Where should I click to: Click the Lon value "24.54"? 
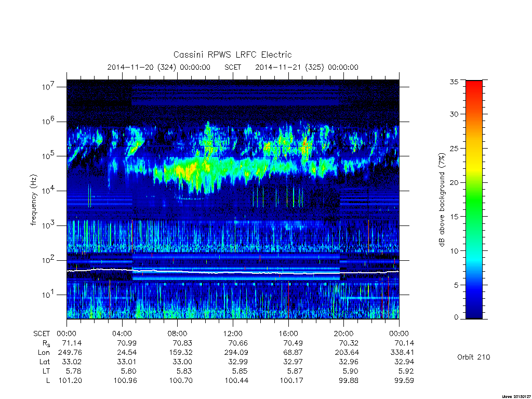pyautogui.click(x=127, y=353)
